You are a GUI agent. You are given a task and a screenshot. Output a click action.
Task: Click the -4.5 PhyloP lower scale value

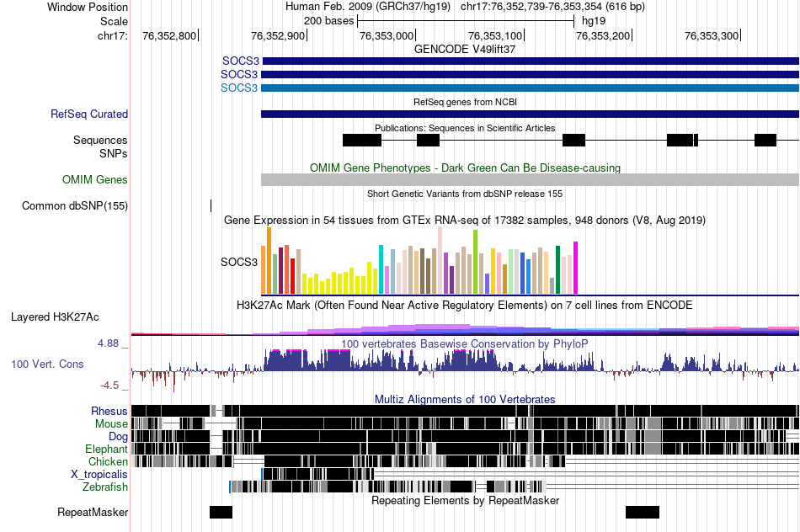pos(109,385)
